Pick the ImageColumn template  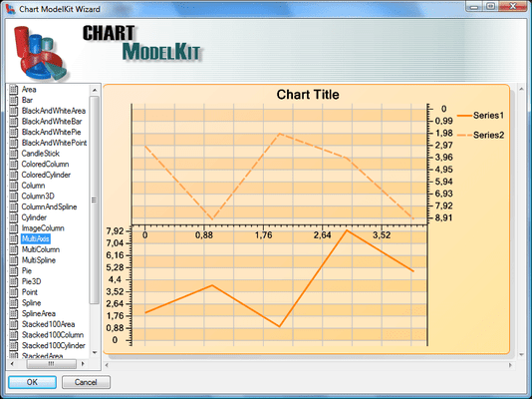(x=43, y=228)
